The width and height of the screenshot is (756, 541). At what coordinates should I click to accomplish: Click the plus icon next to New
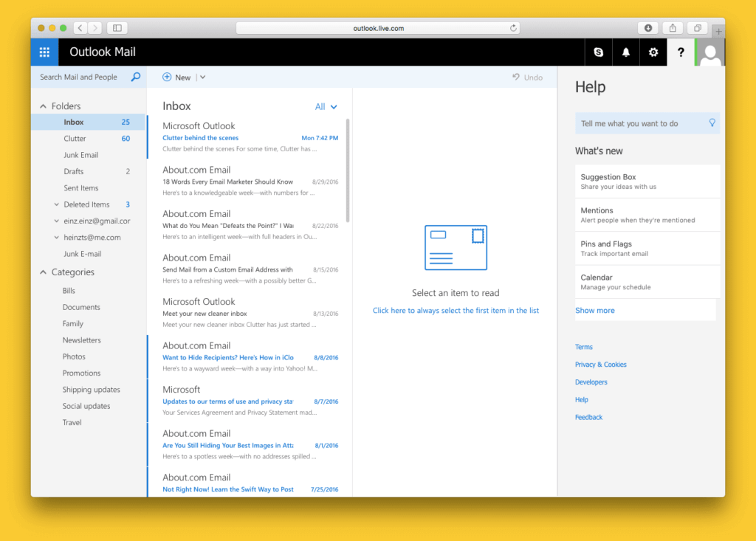[x=167, y=77]
